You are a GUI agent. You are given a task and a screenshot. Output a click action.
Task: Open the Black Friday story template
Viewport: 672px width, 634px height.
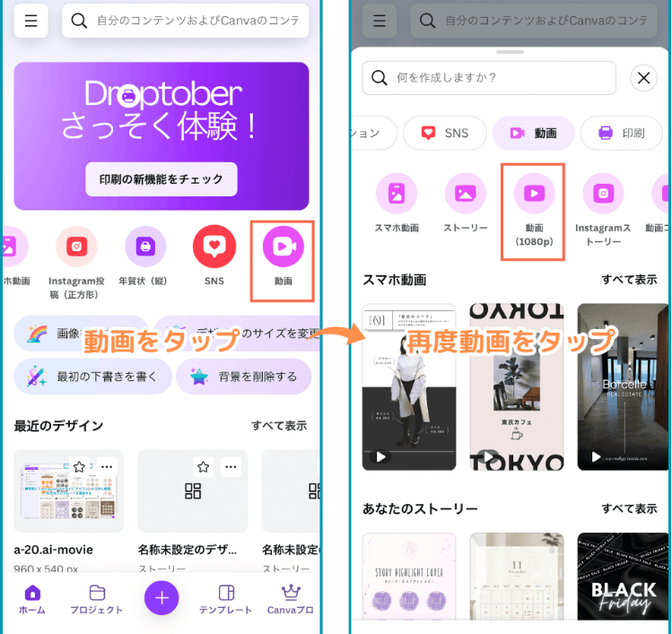[x=624, y=577]
